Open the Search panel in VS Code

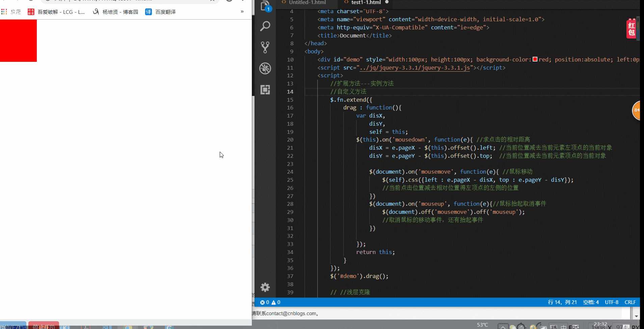265,26
